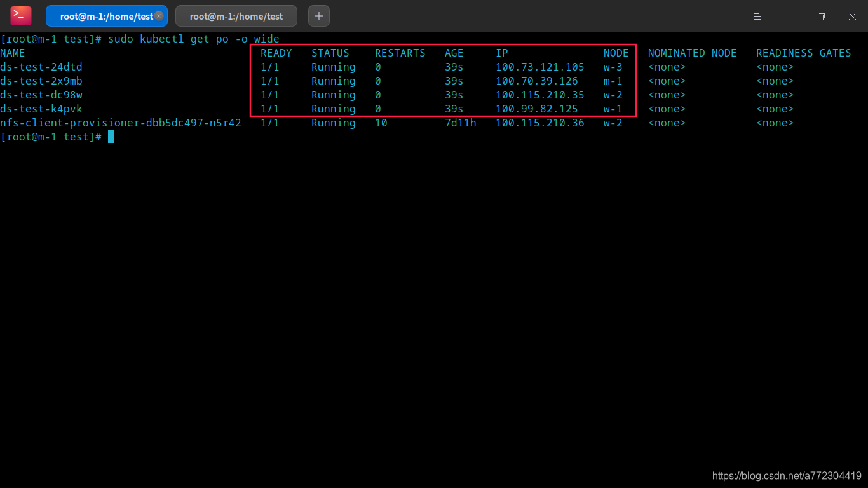This screenshot has width=868, height=488.
Task: Close the terminal window
Action: [x=853, y=17]
